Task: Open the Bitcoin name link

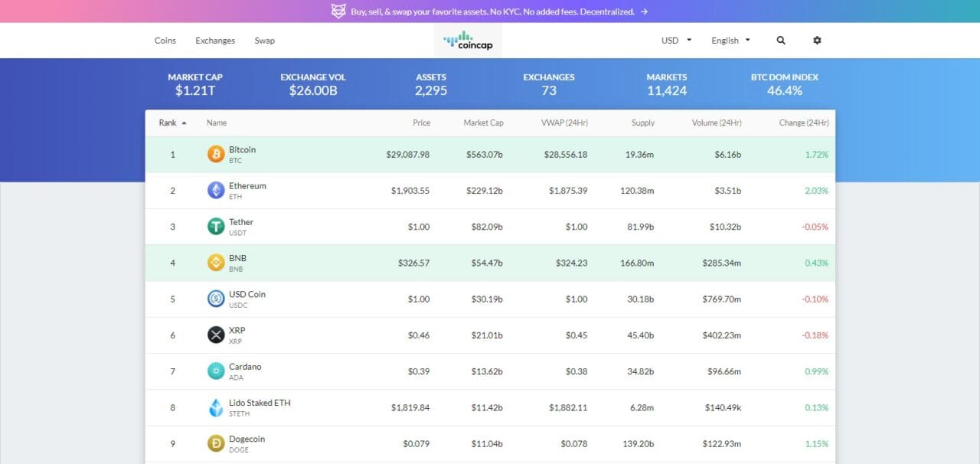Action: point(242,149)
